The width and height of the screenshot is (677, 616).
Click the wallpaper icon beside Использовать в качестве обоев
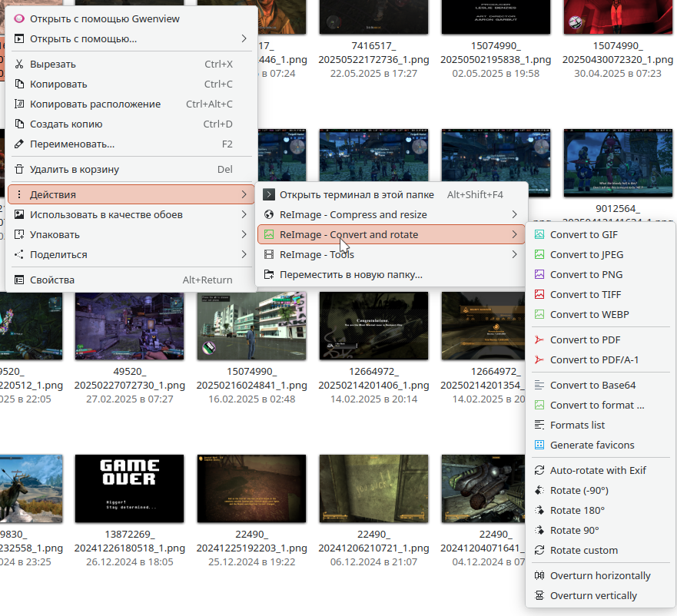[x=19, y=214]
